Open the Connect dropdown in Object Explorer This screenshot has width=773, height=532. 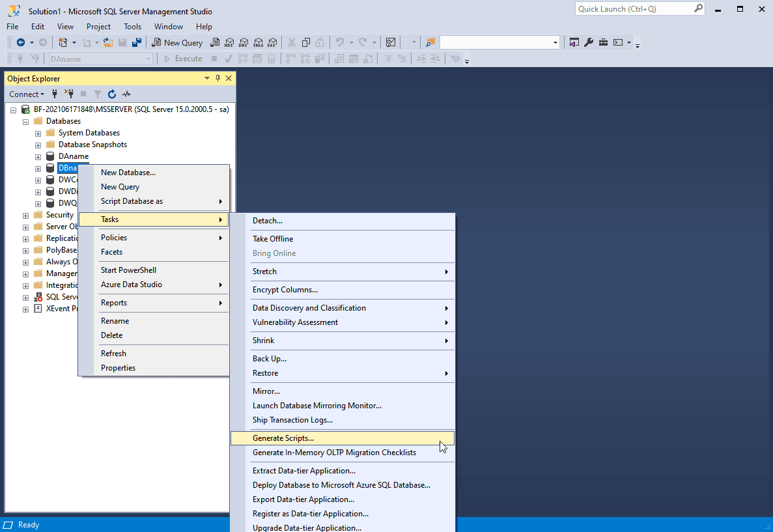point(27,94)
